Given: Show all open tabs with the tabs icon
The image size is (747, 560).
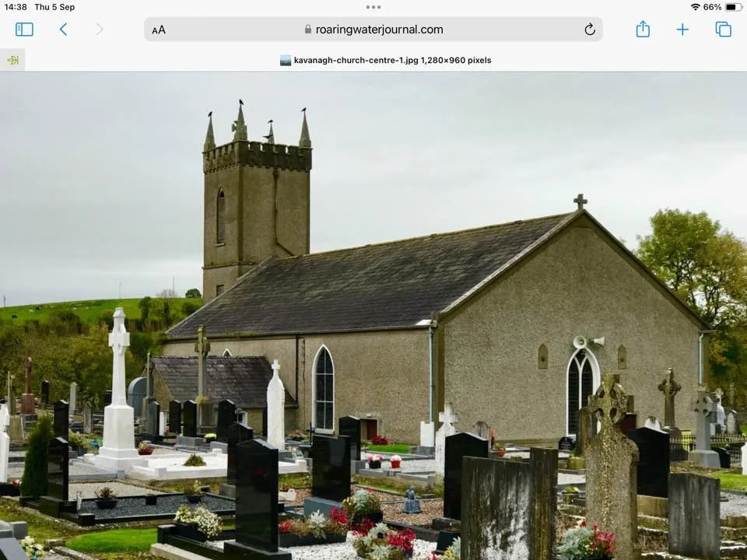Looking at the screenshot, I should [722, 29].
